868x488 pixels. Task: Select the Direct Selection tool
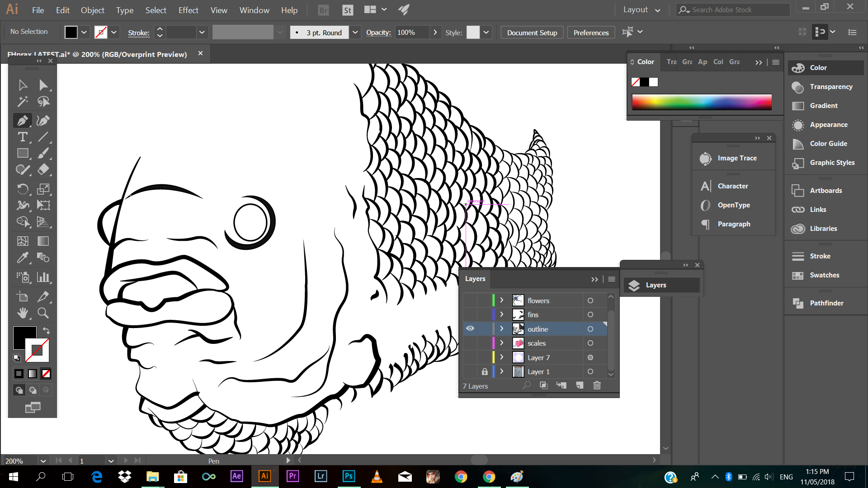43,85
